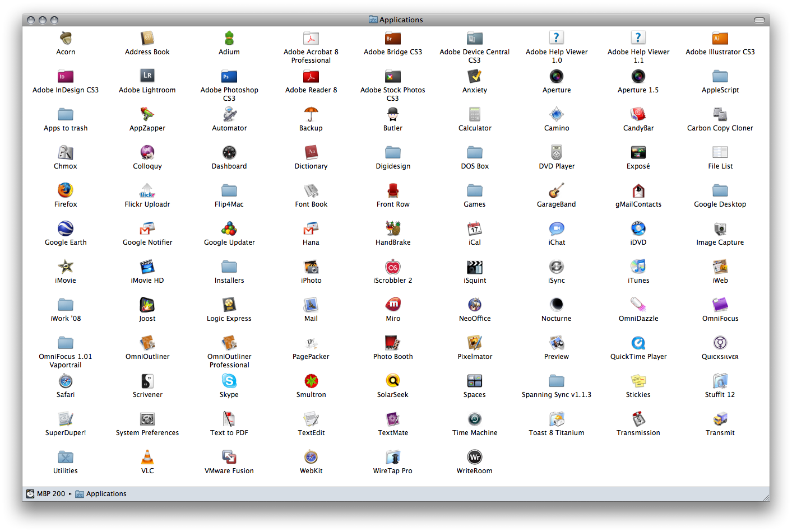The width and height of the screenshot is (792, 532).
Task: Click the CandyBar icon
Action: pos(638,114)
